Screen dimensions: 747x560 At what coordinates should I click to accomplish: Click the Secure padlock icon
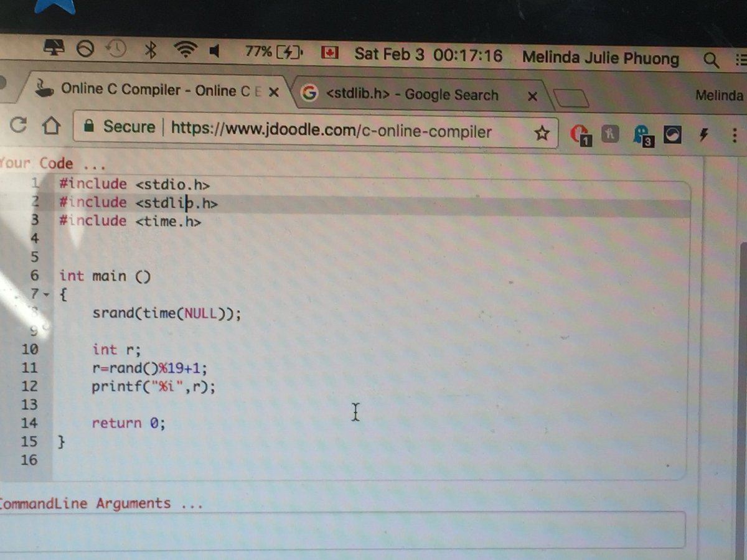[89, 127]
